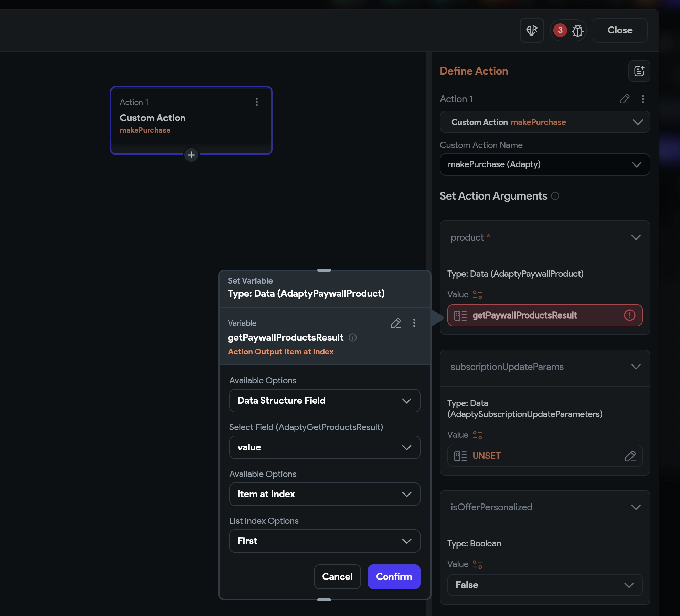The height and width of the screenshot is (616, 680).
Task: Click info icon beside getPaywallProductsResult variable
Action: (x=352, y=338)
